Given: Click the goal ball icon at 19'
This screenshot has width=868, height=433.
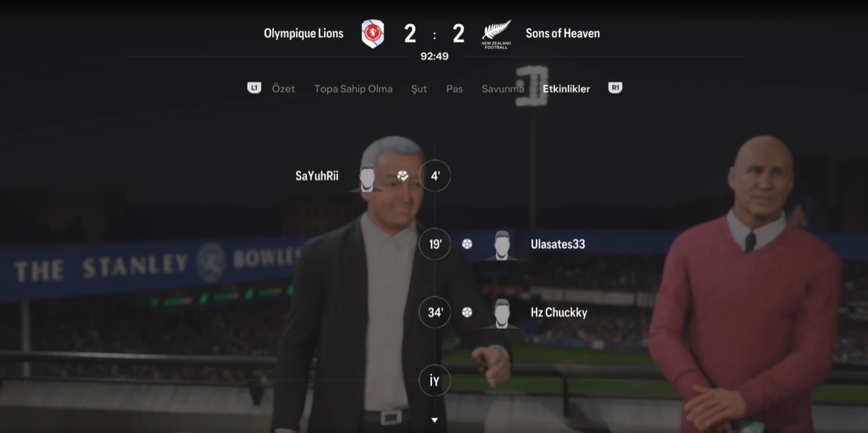Looking at the screenshot, I should 467,244.
